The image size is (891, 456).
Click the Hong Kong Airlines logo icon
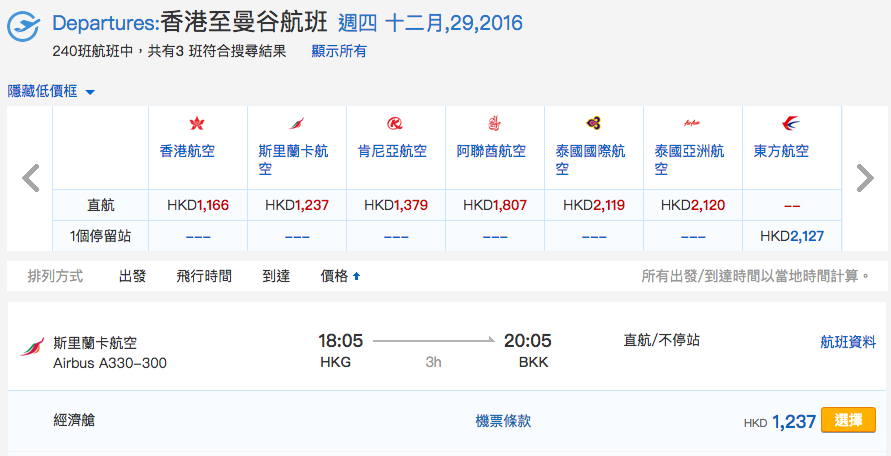click(x=197, y=123)
